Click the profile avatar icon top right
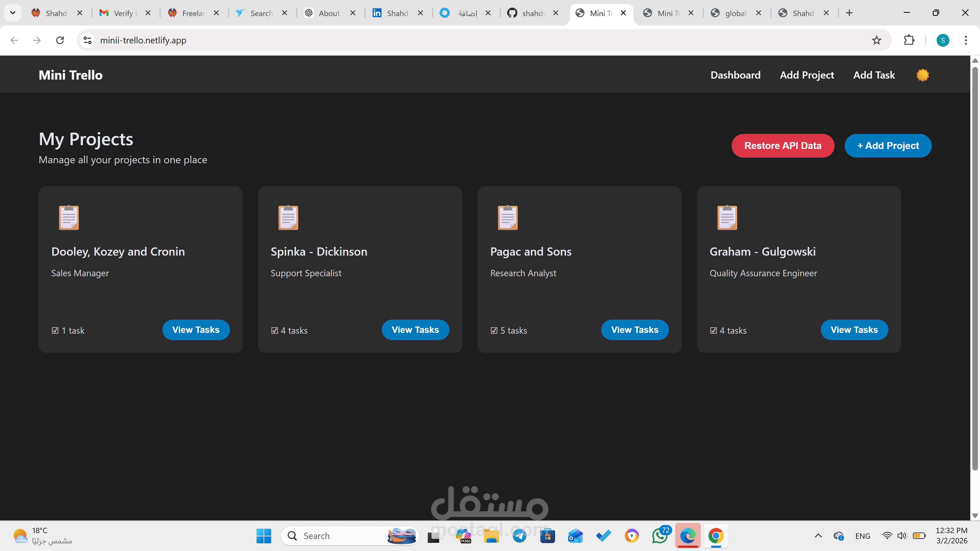The height and width of the screenshot is (551, 980). [x=942, y=40]
